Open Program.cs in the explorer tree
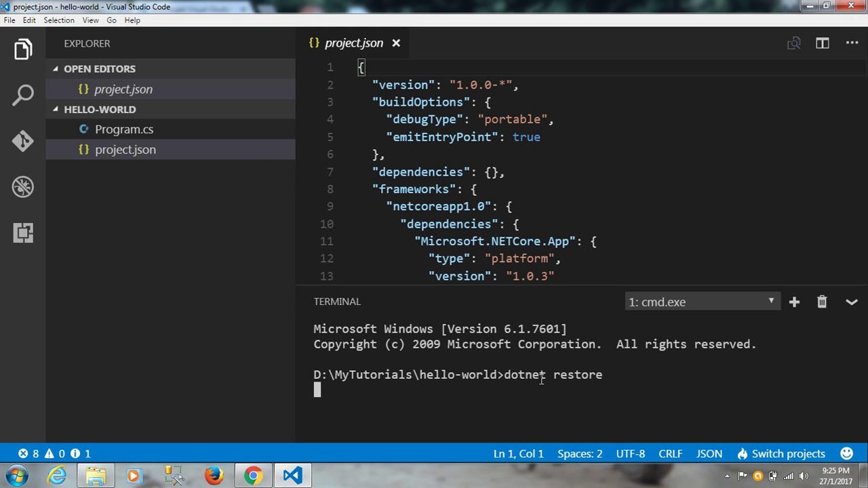The image size is (868, 488). [x=171, y=129]
